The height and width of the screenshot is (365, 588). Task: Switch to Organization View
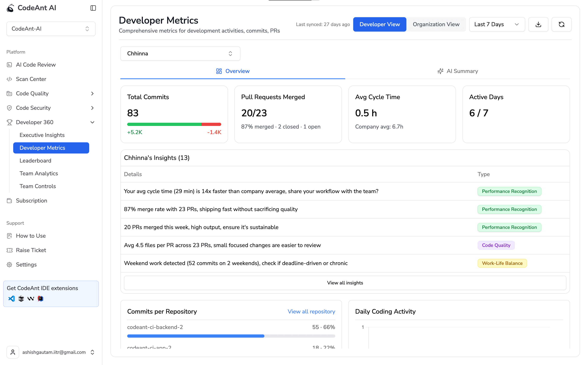click(x=436, y=24)
